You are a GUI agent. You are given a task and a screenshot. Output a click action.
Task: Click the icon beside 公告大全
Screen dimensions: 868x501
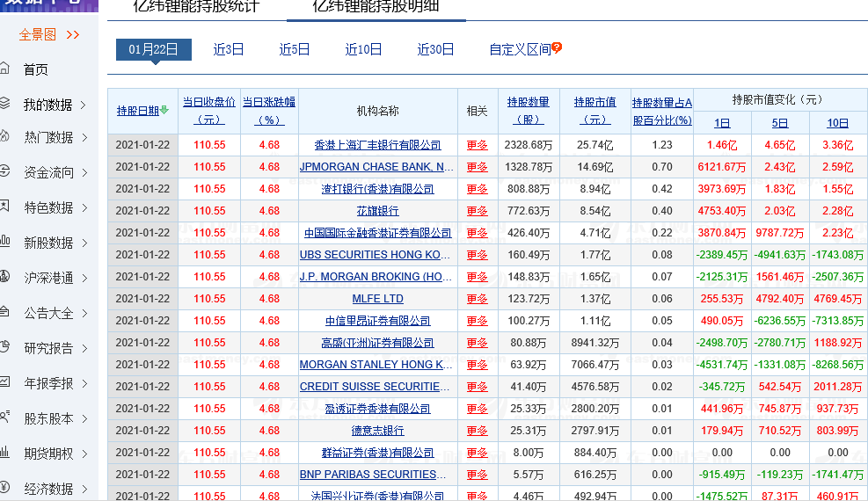pyautogui.click(x=4, y=311)
